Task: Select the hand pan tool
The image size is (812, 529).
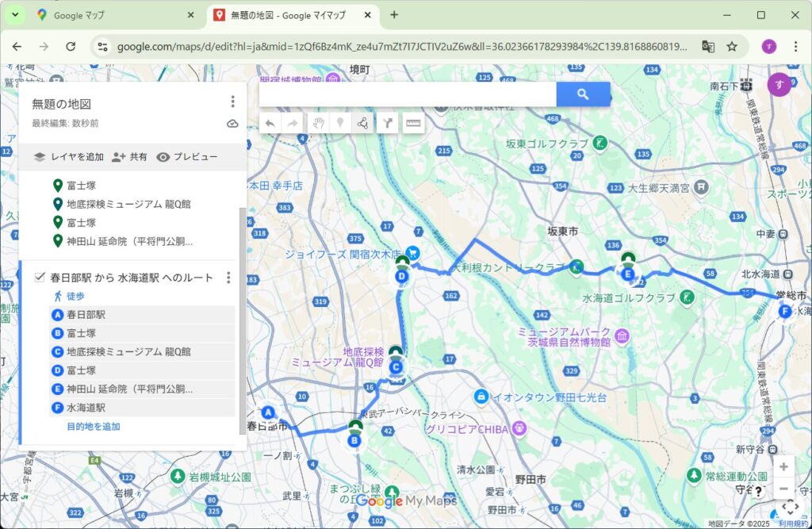Action: [x=318, y=123]
